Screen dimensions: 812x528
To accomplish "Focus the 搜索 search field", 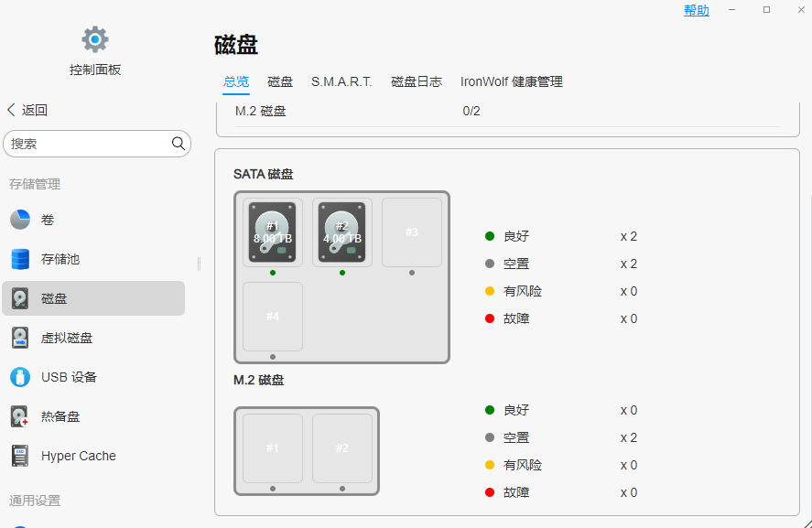I will pyautogui.click(x=87, y=144).
